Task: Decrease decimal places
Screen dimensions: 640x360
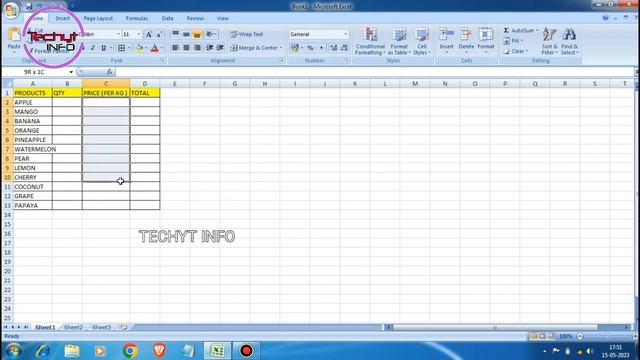Action: click(x=344, y=48)
